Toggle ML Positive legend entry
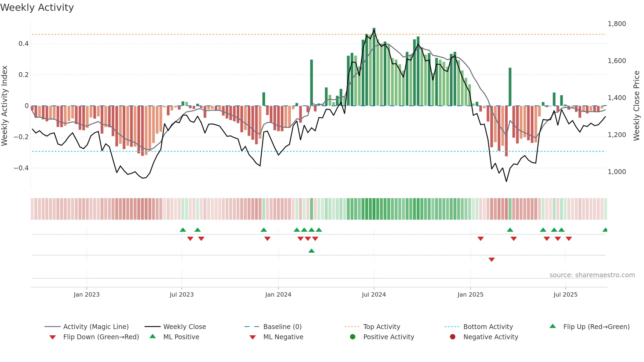Image resolution: width=644 pixels, height=362 pixels. pyautogui.click(x=174, y=337)
